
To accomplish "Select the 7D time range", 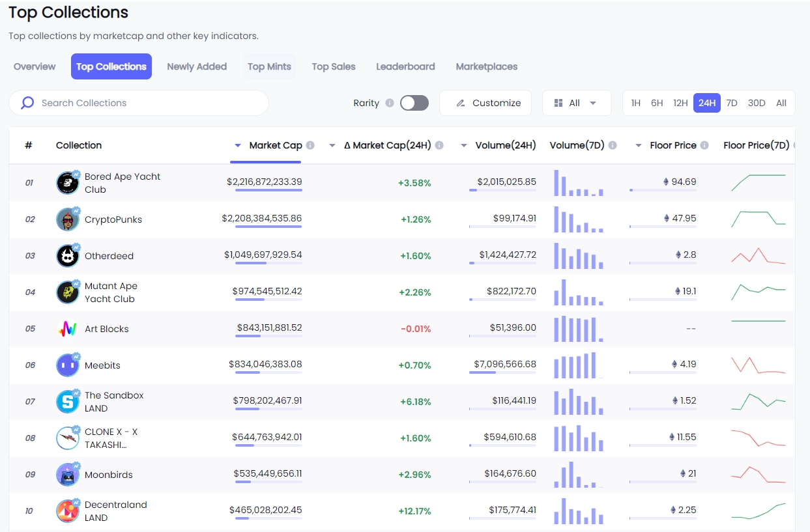I will coord(732,103).
